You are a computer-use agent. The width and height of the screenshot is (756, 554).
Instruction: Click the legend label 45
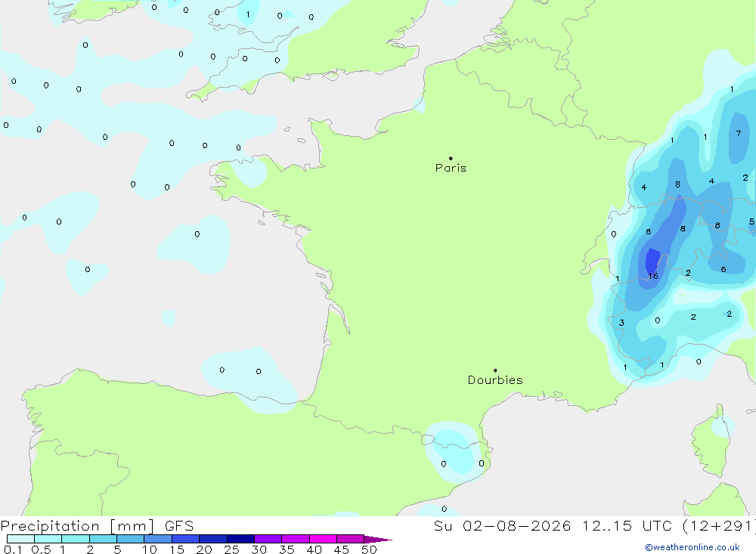pyautogui.click(x=342, y=549)
